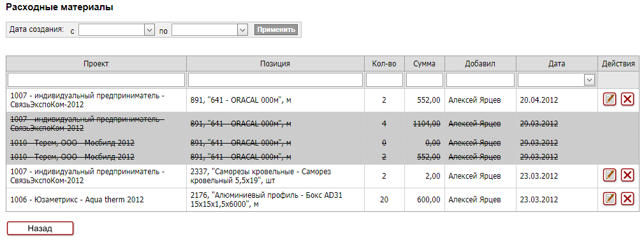Select the 'Саморез кровельный 5,5x19' position cell

point(275,176)
